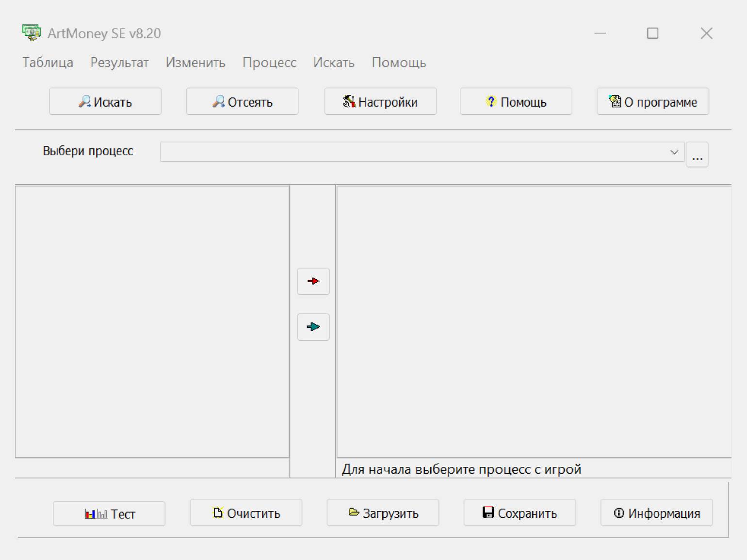Open the Таблица menu

click(48, 63)
